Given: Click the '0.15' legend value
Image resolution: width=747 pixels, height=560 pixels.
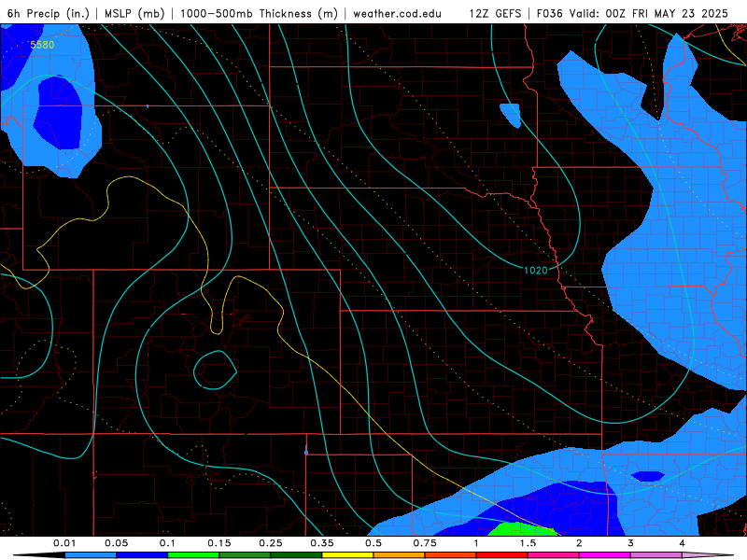Looking at the screenshot, I should point(219,543).
